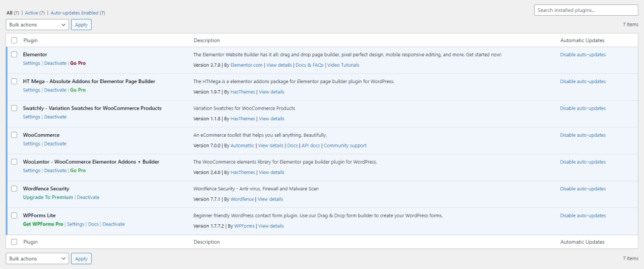Open Upgrade To Premium for Wordfence

coord(48,197)
